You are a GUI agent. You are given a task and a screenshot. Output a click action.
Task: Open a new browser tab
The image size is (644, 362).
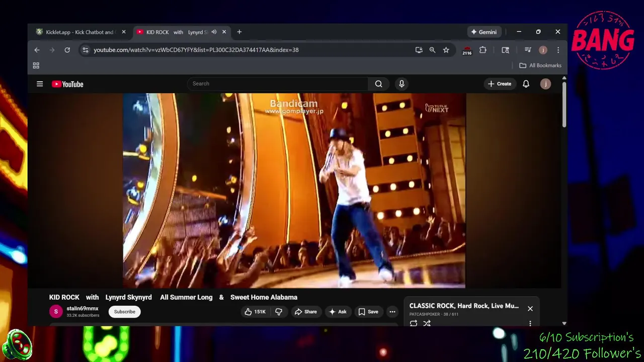coord(239,32)
